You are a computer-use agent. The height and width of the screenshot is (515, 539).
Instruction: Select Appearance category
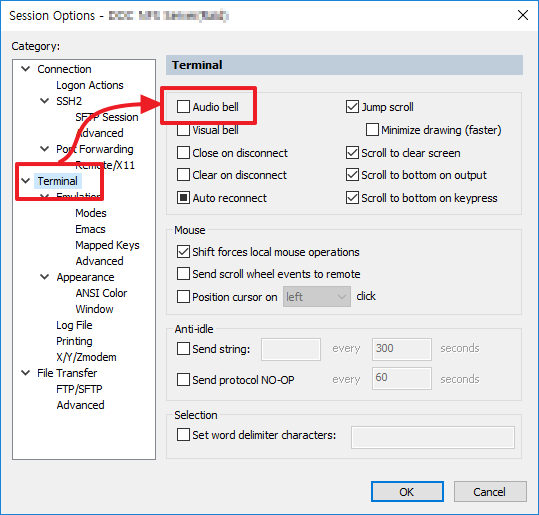[x=85, y=277]
